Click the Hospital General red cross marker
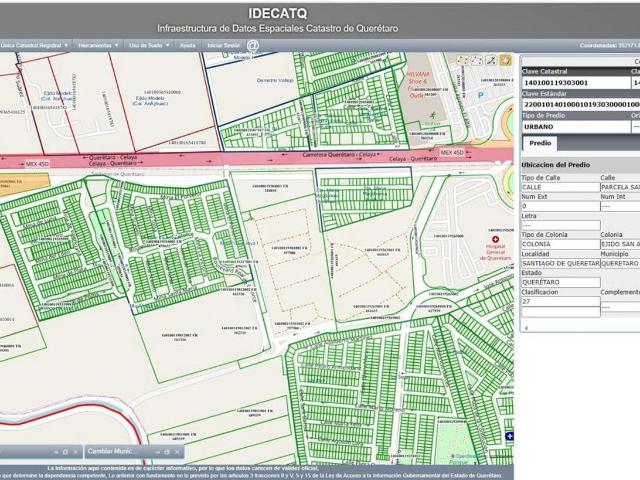Viewport: 640px width, 480px height. [496, 239]
